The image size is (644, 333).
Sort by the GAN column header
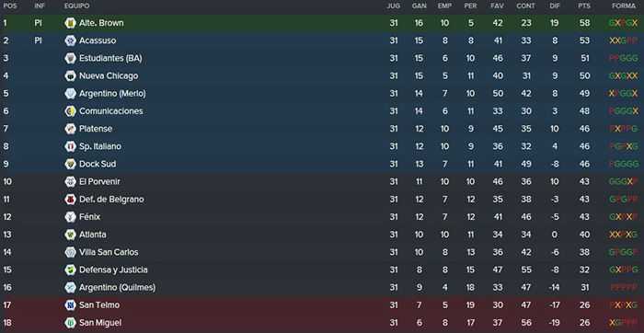click(x=420, y=6)
